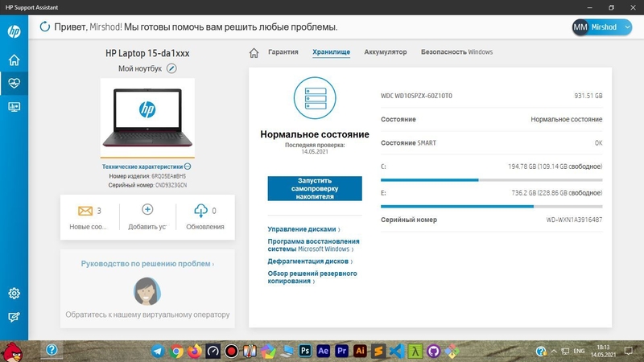Click the HP Laptop 15-da1xxx title
The width and height of the screenshot is (644, 362).
[147, 53]
